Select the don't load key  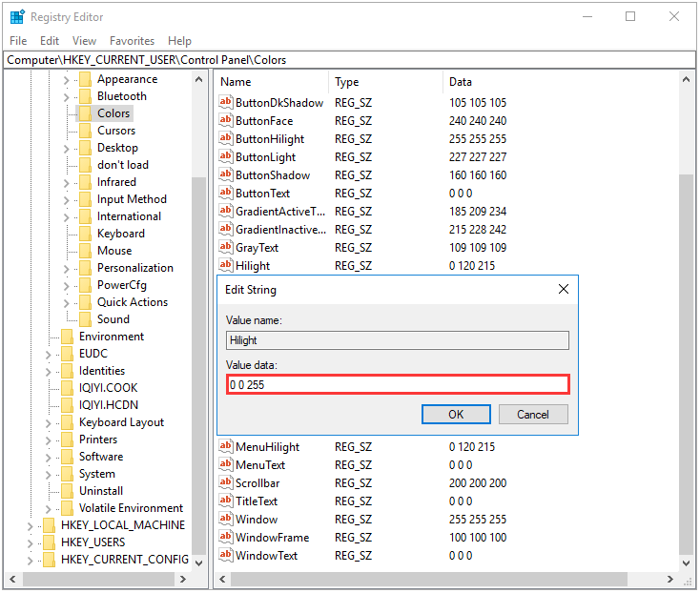point(123,165)
